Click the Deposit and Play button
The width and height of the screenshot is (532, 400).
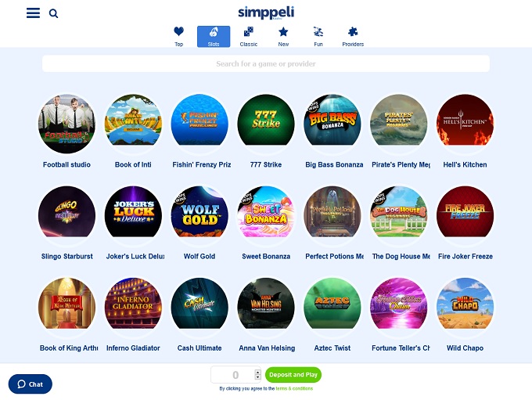293,374
